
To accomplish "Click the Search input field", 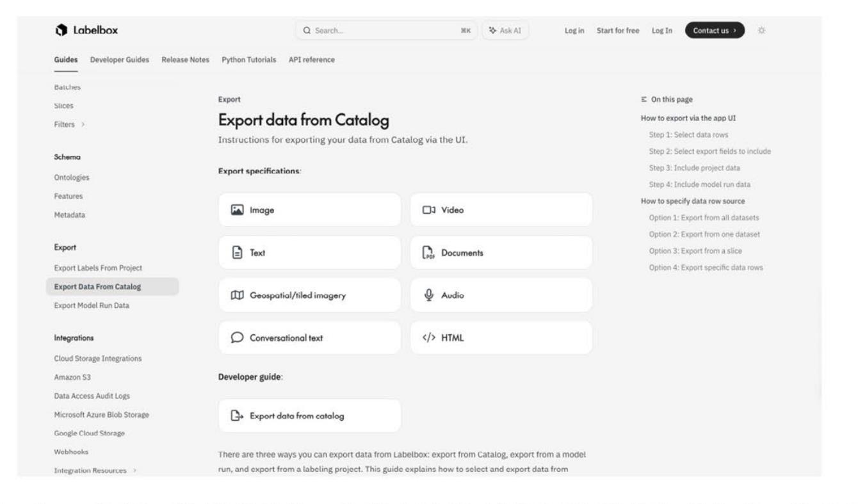I will (387, 30).
